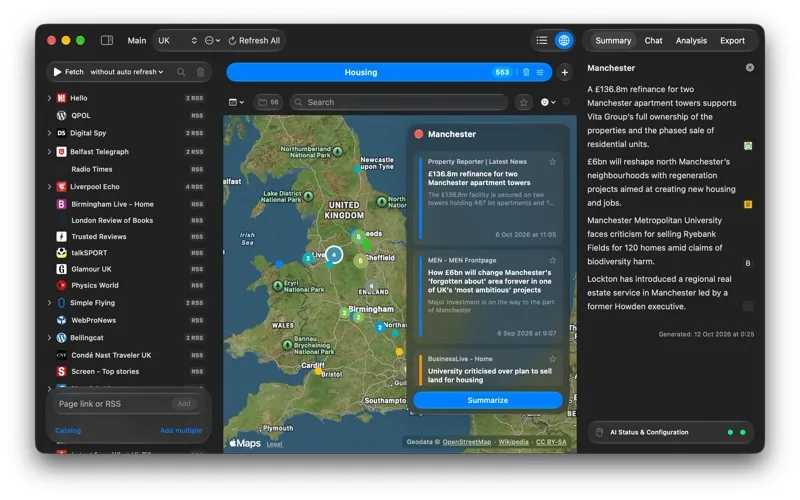Open the 'without auto refresh' dropdown

[127, 72]
